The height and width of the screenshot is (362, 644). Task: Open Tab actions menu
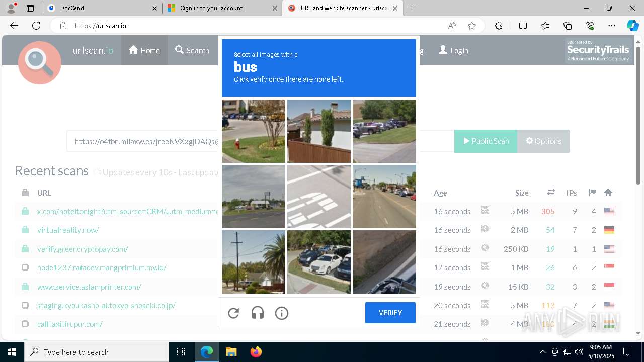click(30, 8)
